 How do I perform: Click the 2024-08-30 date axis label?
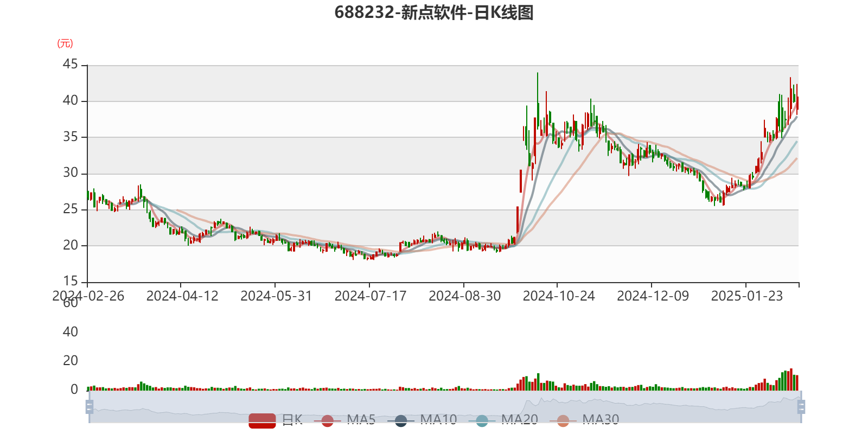coord(465,296)
